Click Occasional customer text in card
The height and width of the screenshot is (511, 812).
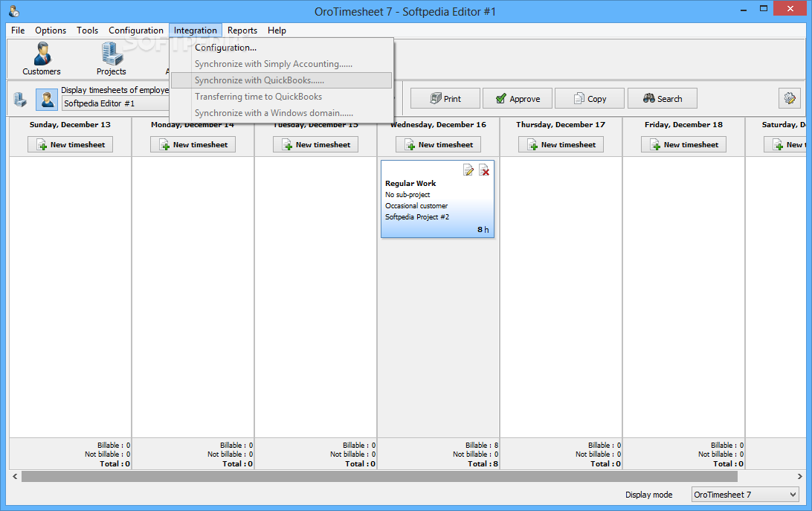[x=416, y=206]
